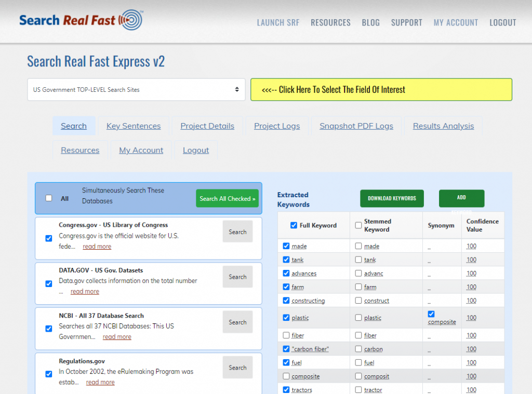
Task: Open MY ACCOUNT in top navigation
Action: click(x=456, y=23)
